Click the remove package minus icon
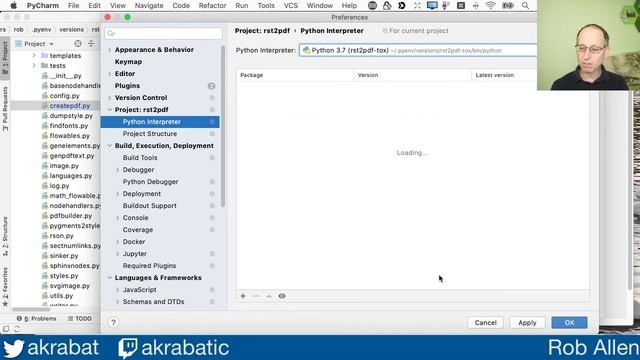Viewport: 640px width, 360px height. [x=256, y=296]
